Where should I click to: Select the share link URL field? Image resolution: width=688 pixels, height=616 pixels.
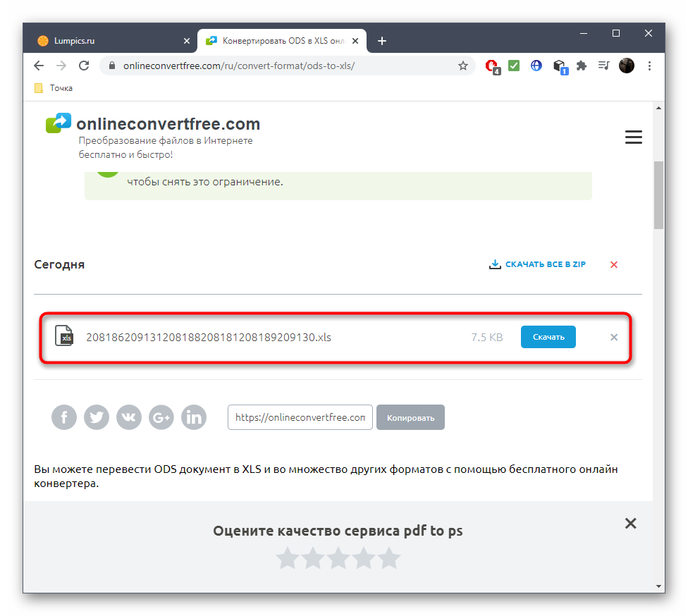tap(300, 417)
